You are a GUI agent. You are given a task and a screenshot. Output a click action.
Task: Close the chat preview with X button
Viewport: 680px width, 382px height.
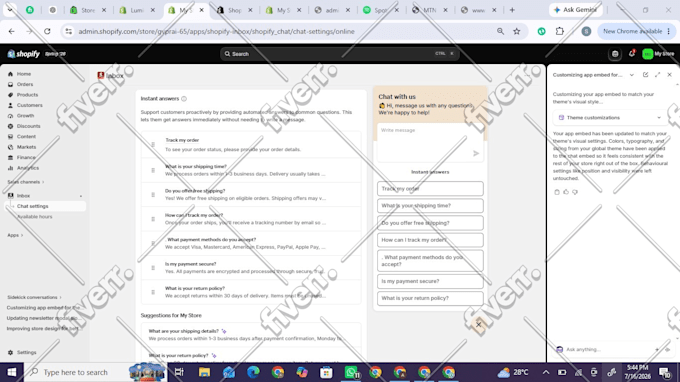[x=478, y=324]
